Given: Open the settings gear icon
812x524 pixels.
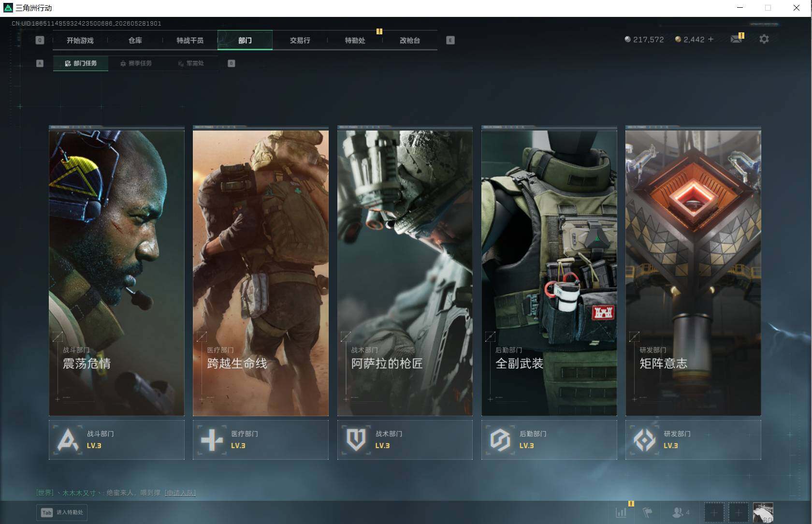Looking at the screenshot, I should tap(764, 39).
